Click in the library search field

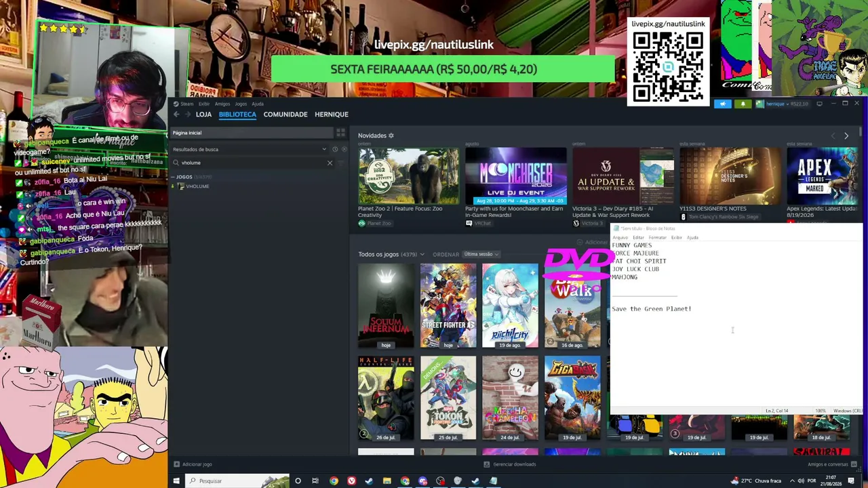(252, 163)
